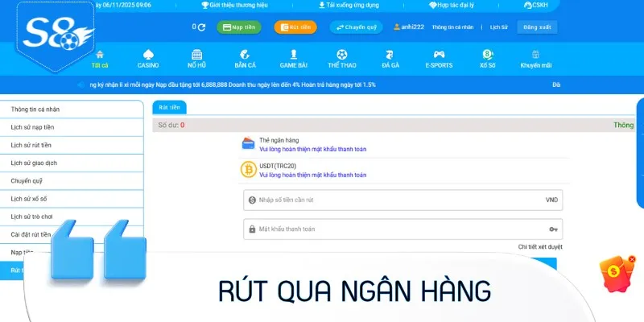Viewport: 644px width, 322px height.
Task: Open Giới thiệu thương hiệu trophy link
Action: 234,6
